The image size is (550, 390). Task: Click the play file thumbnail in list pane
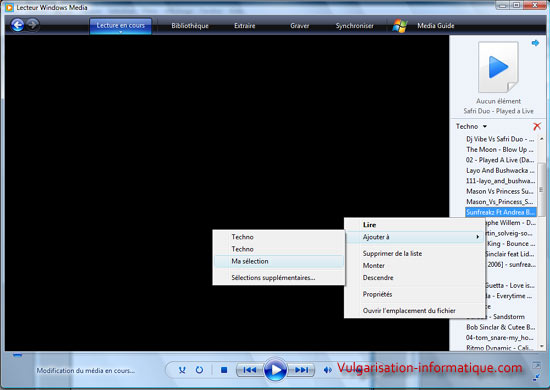pyautogui.click(x=498, y=67)
